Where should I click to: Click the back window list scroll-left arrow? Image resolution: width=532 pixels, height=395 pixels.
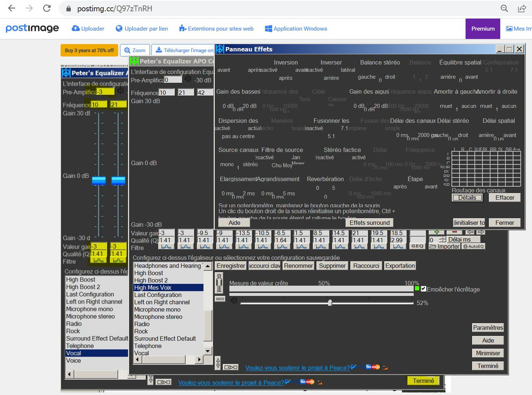point(70,374)
